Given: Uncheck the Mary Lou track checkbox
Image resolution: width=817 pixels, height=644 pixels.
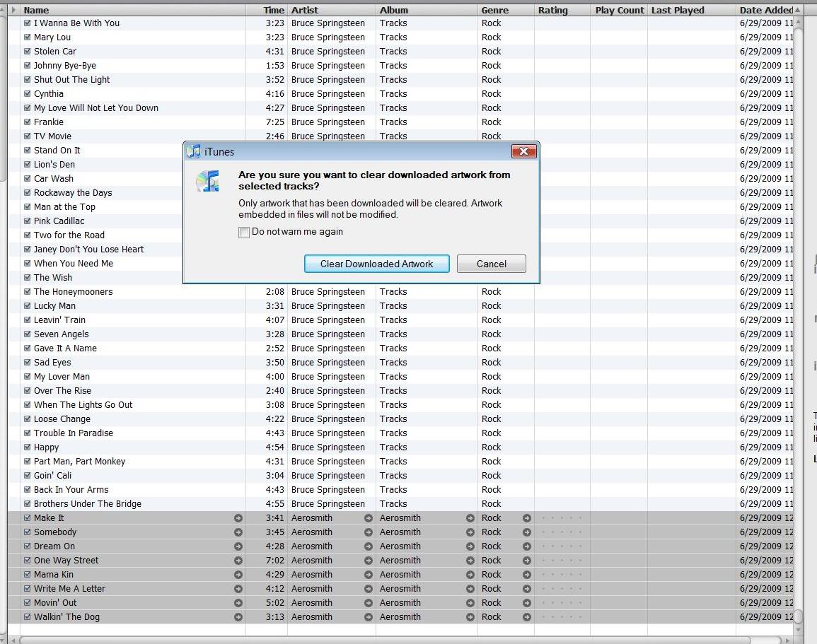Looking at the screenshot, I should point(27,37).
